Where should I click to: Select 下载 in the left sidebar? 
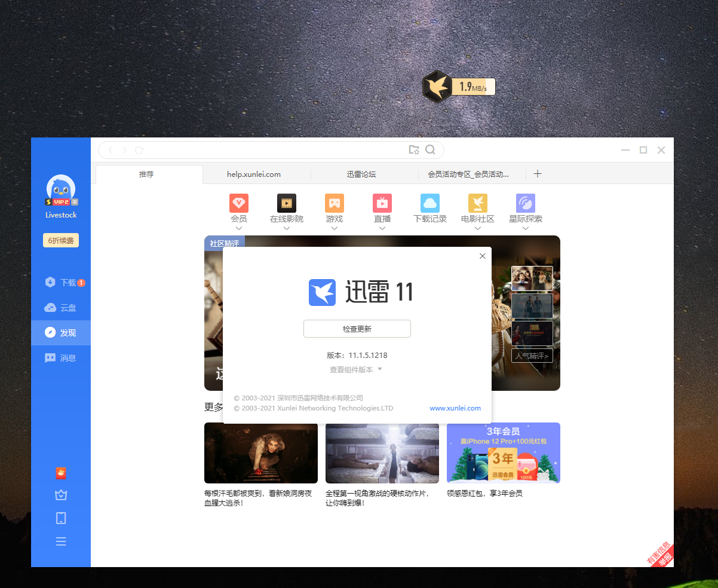[61, 283]
